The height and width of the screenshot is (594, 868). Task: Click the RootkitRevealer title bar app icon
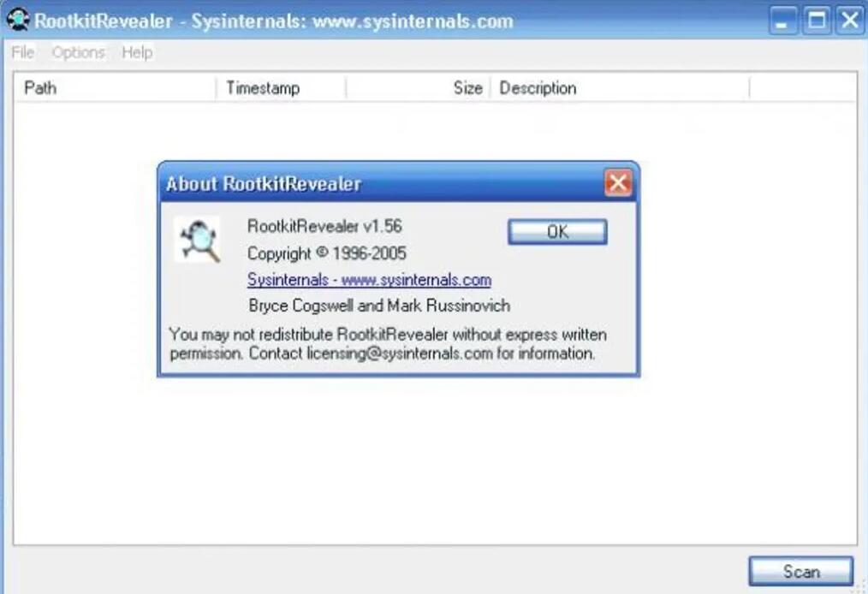click(18, 20)
